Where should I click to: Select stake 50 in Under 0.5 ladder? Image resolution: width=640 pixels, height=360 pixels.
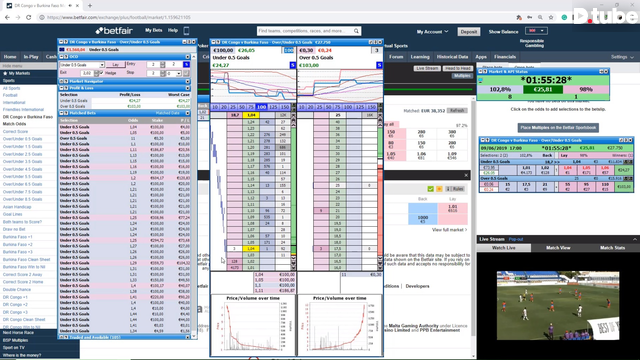pos(242,107)
